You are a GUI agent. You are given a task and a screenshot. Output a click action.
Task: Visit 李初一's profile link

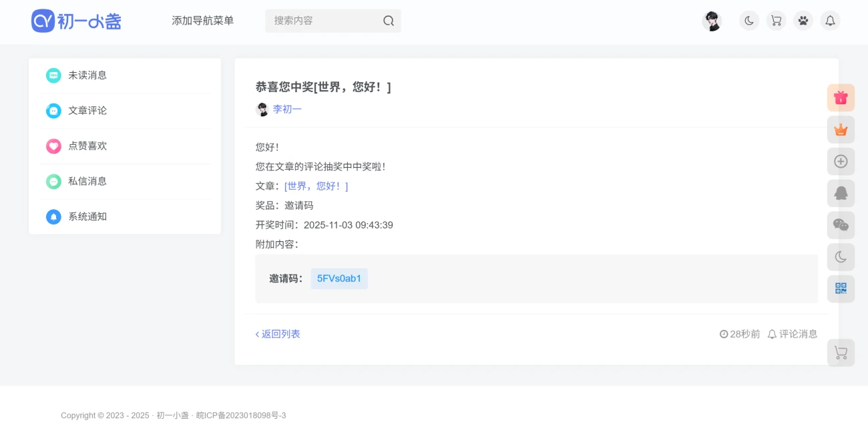(x=287, y=109)
